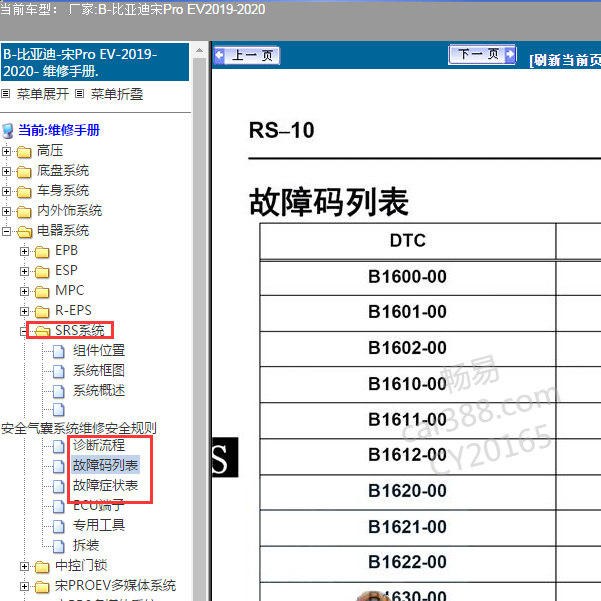Image resolution: width=601 pixels, height=601 pixels.
Task: Expand the 高压 tree node
Action: pyautogui.click(x=6, y=151)
